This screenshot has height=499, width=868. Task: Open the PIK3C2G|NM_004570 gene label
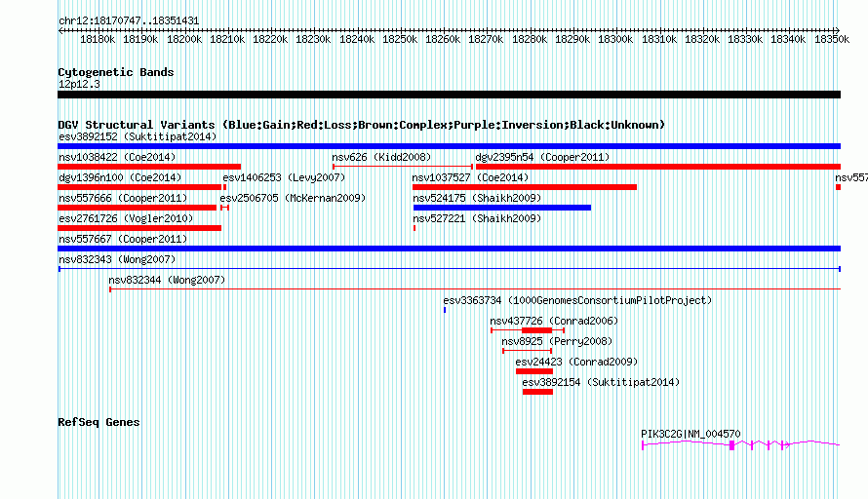[x=690, y=434]
